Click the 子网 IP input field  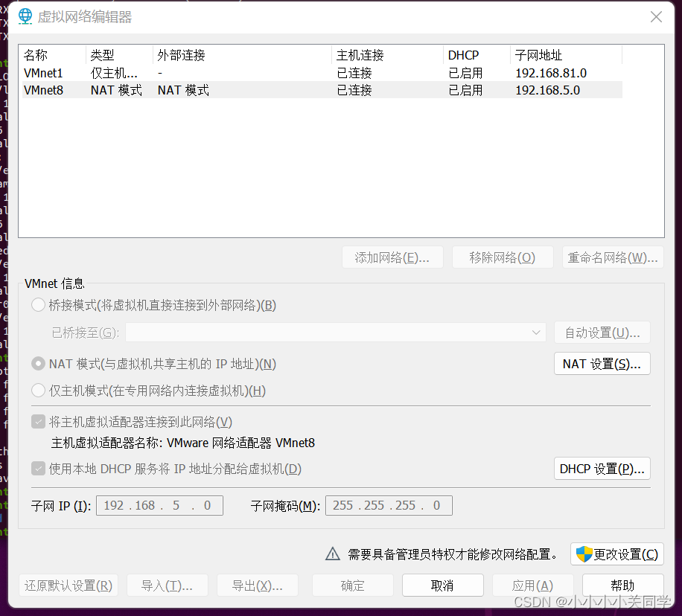point(159,506)
